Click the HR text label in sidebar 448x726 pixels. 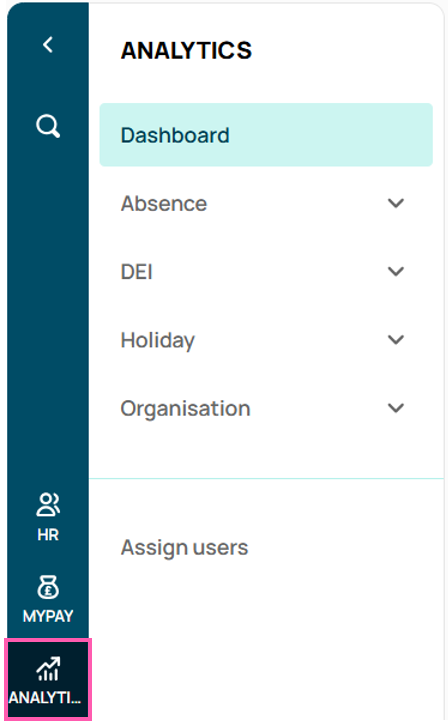[48, 535]
